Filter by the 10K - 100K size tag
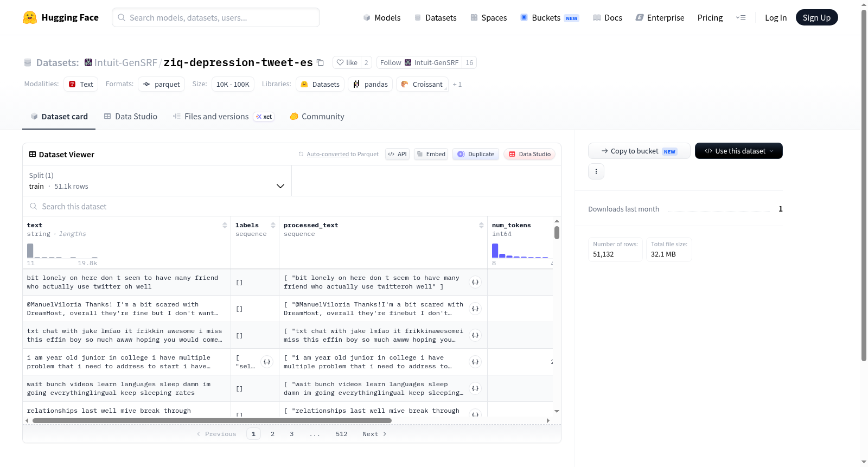Image resolution: width=868 pixels, height=467 pixels. [233, 84]
